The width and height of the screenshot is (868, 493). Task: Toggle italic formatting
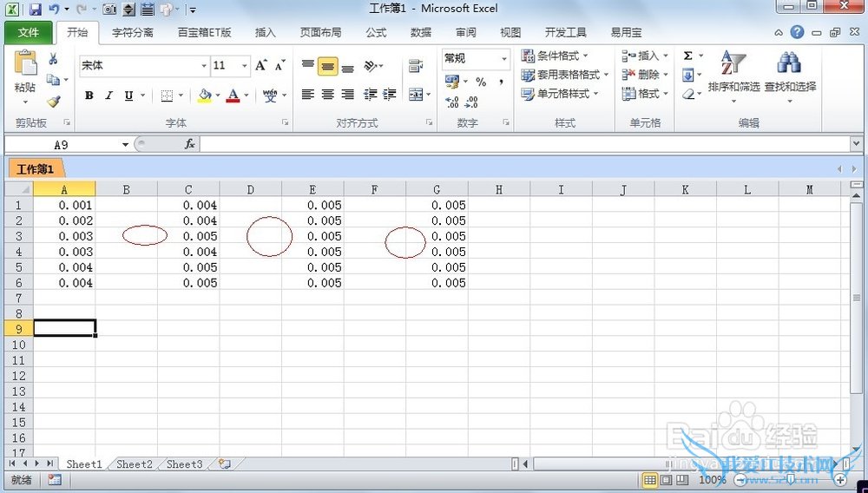pyautogui.click(x=108, y=95)
